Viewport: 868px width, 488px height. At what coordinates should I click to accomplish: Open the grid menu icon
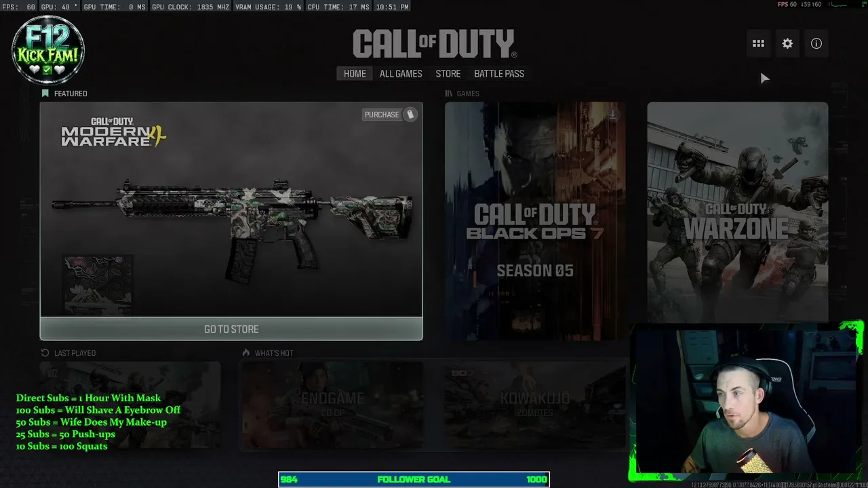[x=758, y=43]
